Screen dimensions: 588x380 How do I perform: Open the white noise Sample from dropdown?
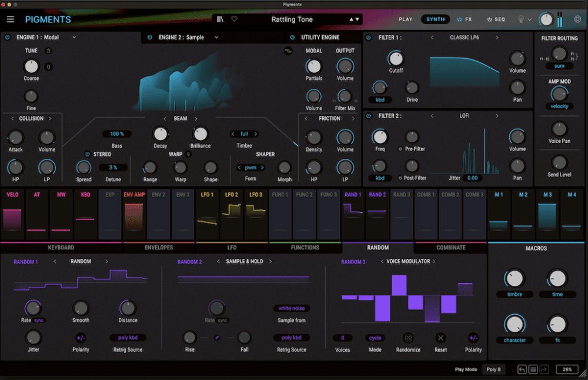(292, 308)
